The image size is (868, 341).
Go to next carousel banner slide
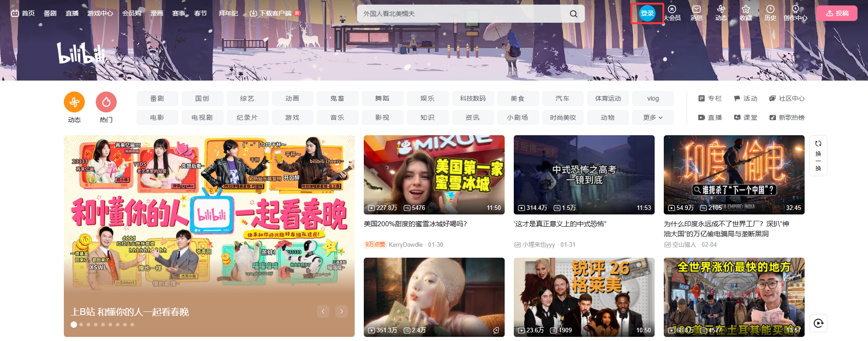341,311
